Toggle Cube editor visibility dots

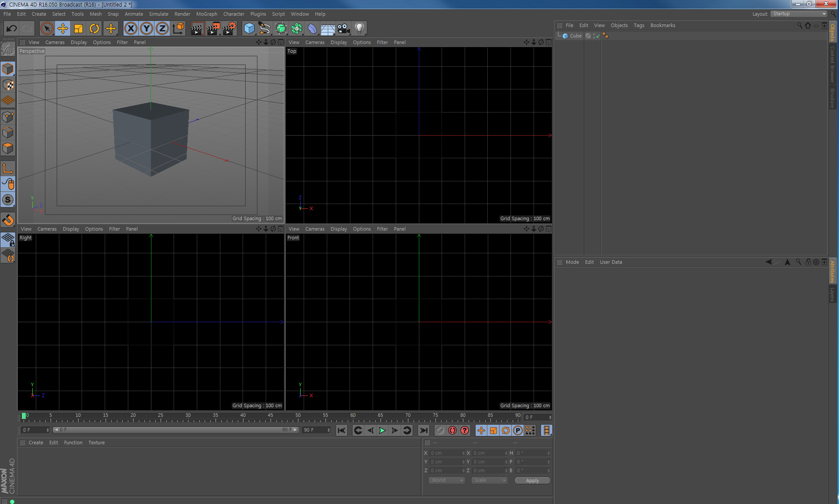pyautogui.click(x=594, y=36)
